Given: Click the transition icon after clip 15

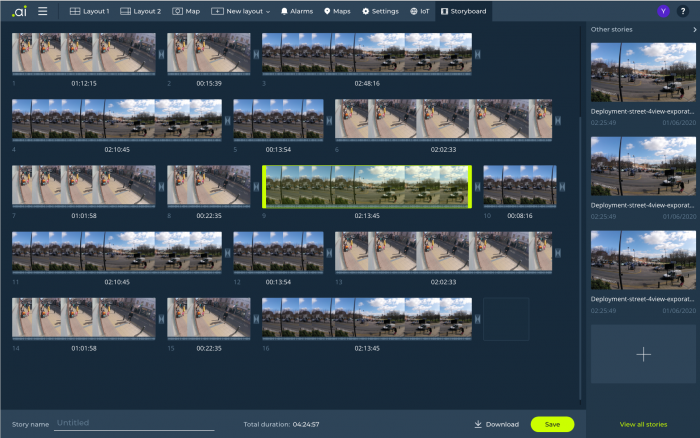Looking at the screenshot, I should pos(256,319).
